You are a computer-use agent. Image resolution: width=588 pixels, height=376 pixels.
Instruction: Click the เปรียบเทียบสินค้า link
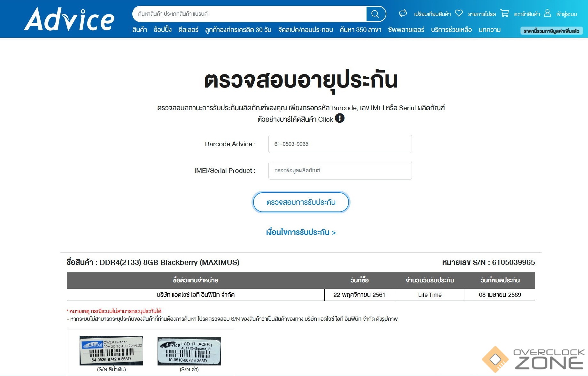[x=432, y=14]
